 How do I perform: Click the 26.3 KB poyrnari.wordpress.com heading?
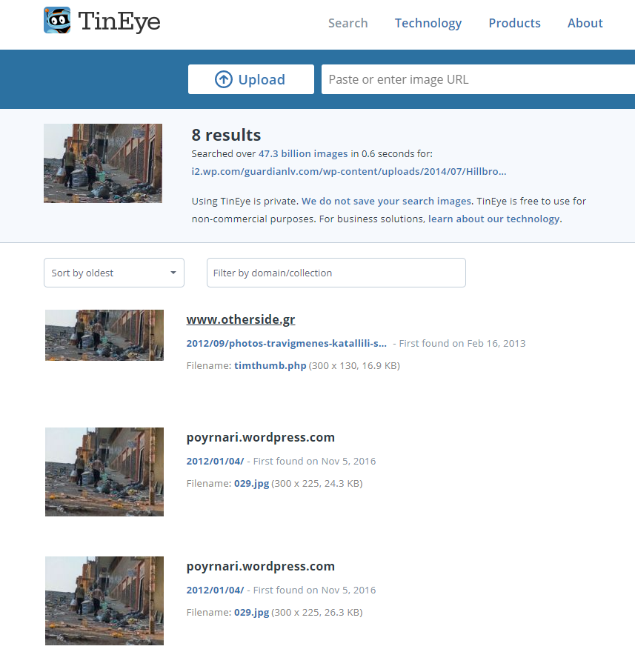(261, 566)
